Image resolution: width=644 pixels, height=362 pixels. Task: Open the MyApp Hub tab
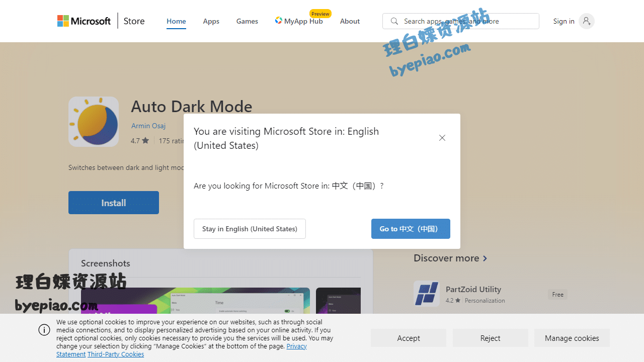coord(299,21)
